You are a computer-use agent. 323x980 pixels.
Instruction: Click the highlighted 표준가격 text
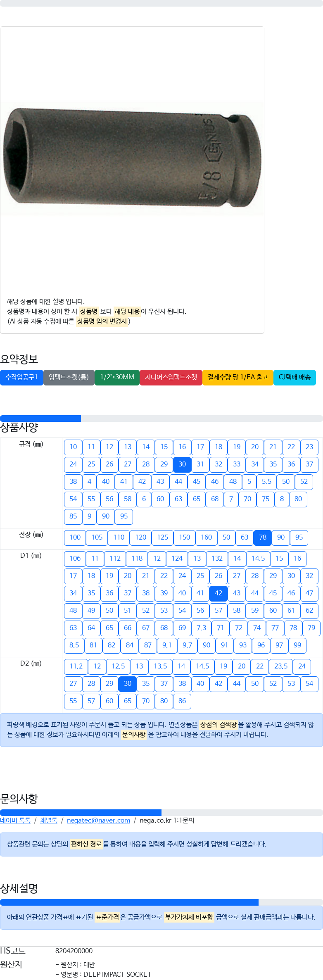coord(107,917)
